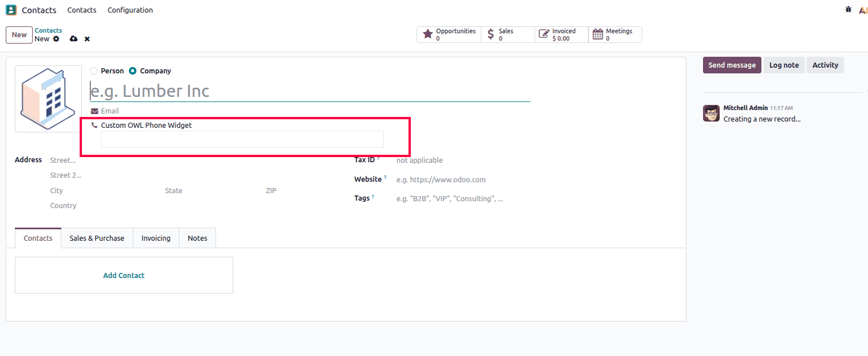The image size is (868, 356).
Task: Select the Company radio button
Action: point(132,71)
